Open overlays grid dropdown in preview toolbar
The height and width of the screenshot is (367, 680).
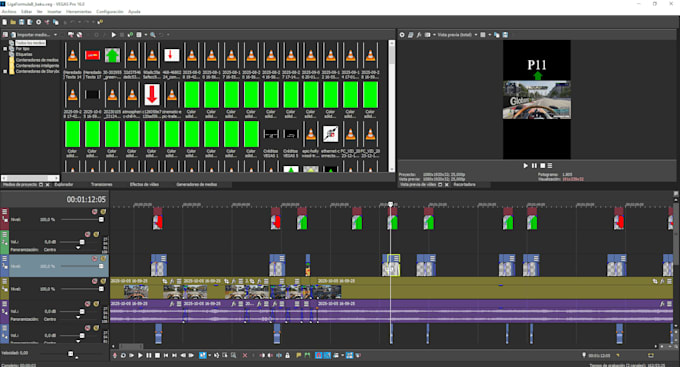pos(490,35)
